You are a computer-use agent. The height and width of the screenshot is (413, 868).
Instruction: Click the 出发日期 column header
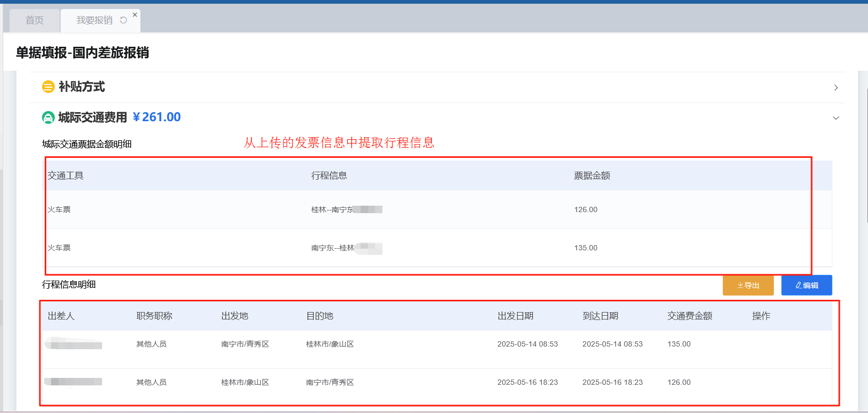tap(515, 316)
